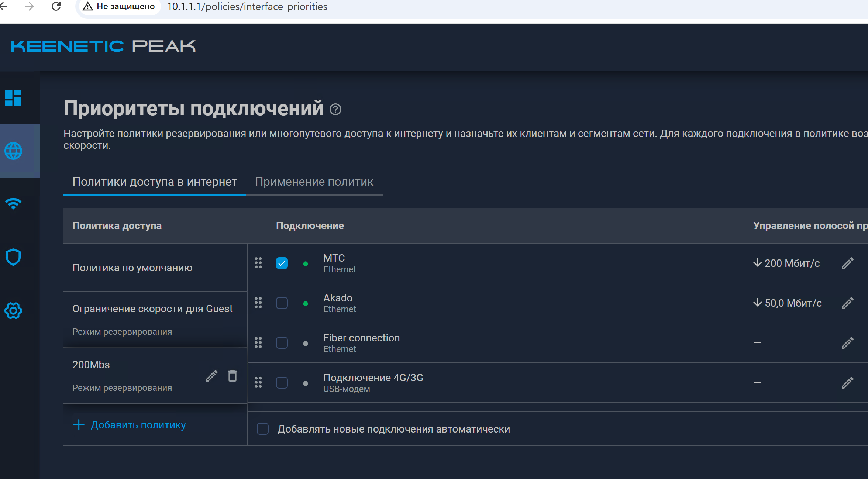868x479 pixels.
Task: Enable auto-adding new connections checkbox
Action: point(263,429)
